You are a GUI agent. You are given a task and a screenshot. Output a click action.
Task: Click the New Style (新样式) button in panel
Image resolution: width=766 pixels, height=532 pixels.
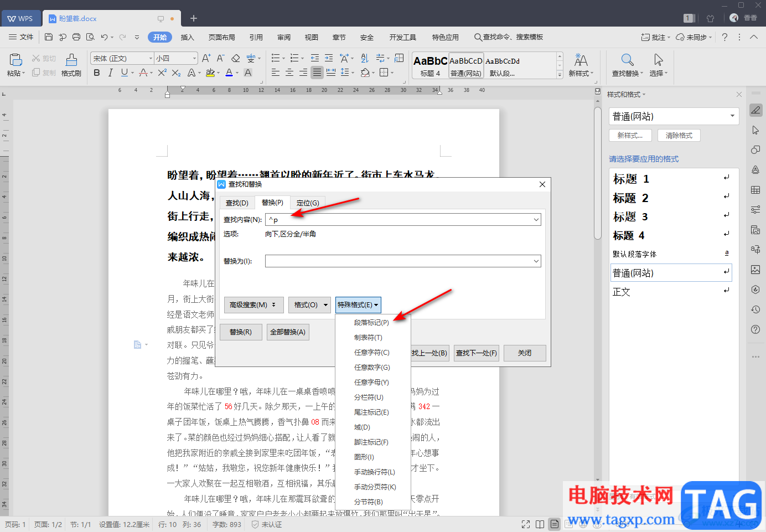coord(630,136)
